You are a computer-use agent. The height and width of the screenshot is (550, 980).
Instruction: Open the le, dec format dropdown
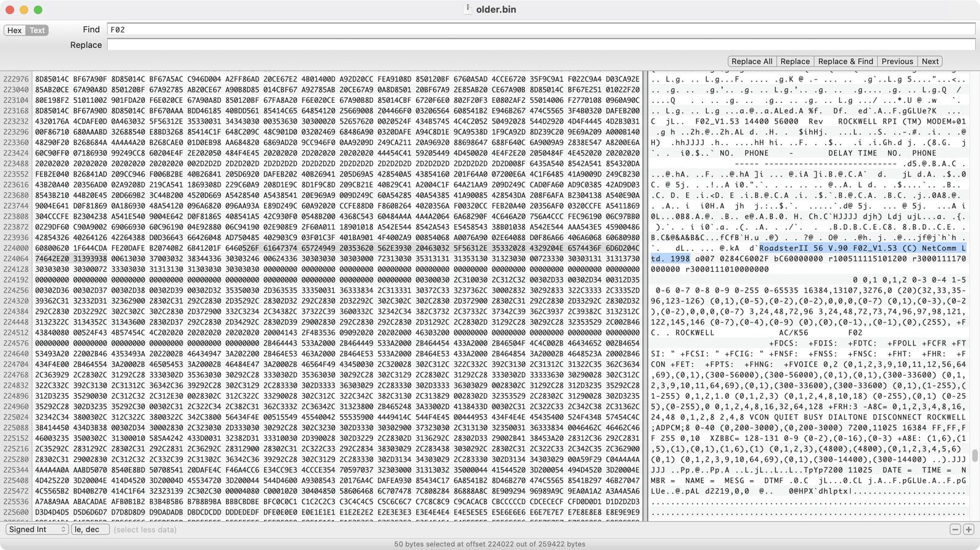pos(90,529)
